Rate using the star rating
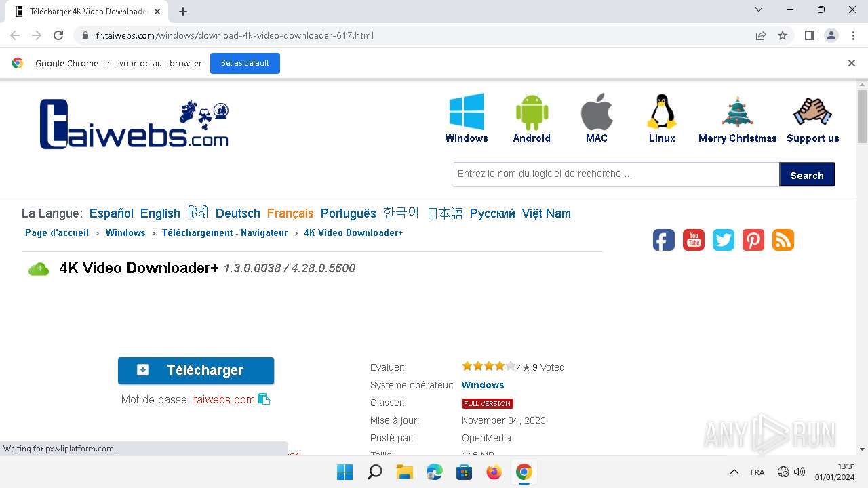 point(488,367)
